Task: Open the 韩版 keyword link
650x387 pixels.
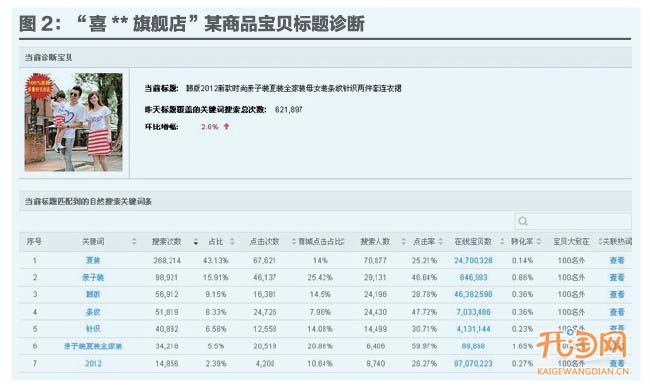Action: coord(93,295)
